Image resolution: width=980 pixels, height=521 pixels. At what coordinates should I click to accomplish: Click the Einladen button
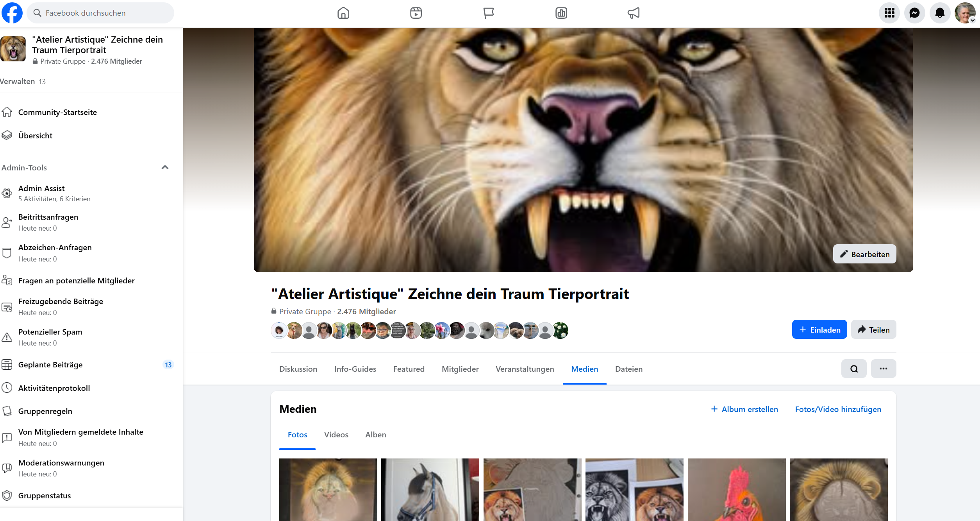(819, 329)
